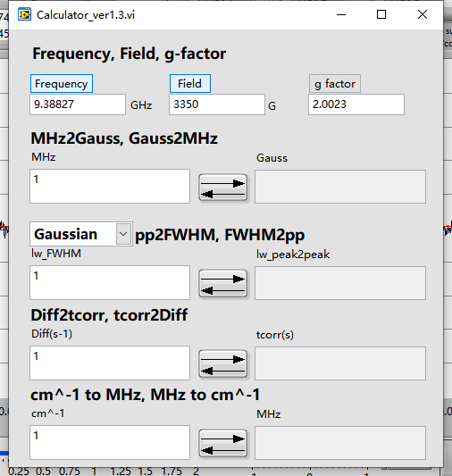The image size is (452, 476).
Task: Toggle the g factor selection button
Action: pyautogui.click(x=335, y=83)
